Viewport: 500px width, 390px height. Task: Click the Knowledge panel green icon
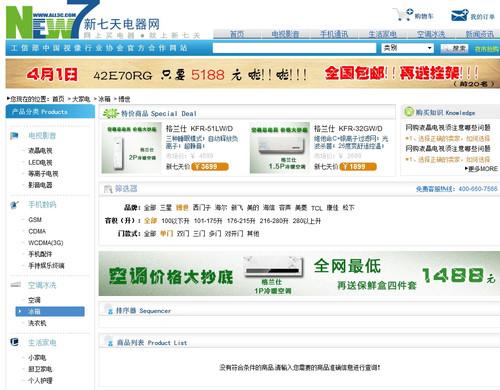tap(409, 112)
